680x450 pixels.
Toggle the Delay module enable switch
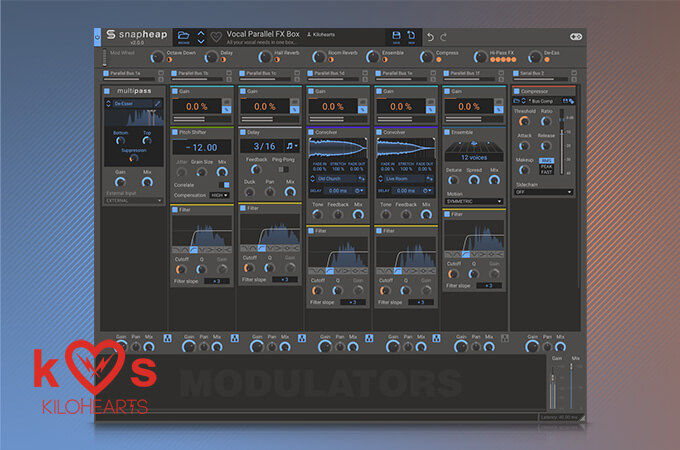pos(243,132)
